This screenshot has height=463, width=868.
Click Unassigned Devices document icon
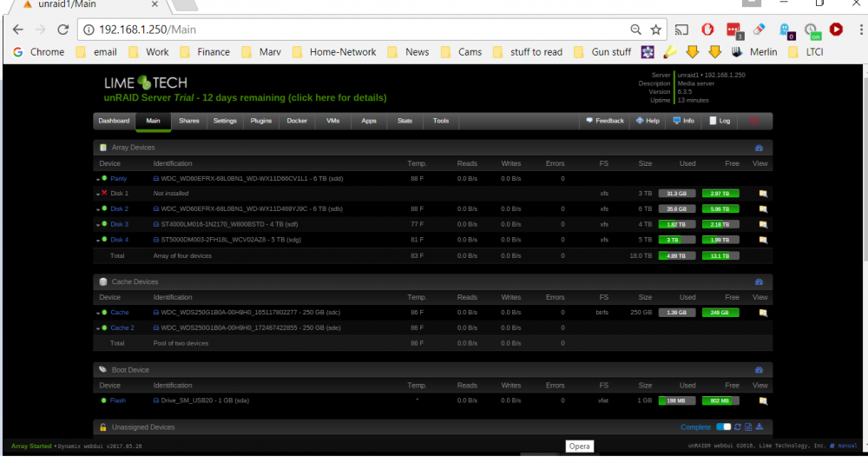click(x=748, y=427)
